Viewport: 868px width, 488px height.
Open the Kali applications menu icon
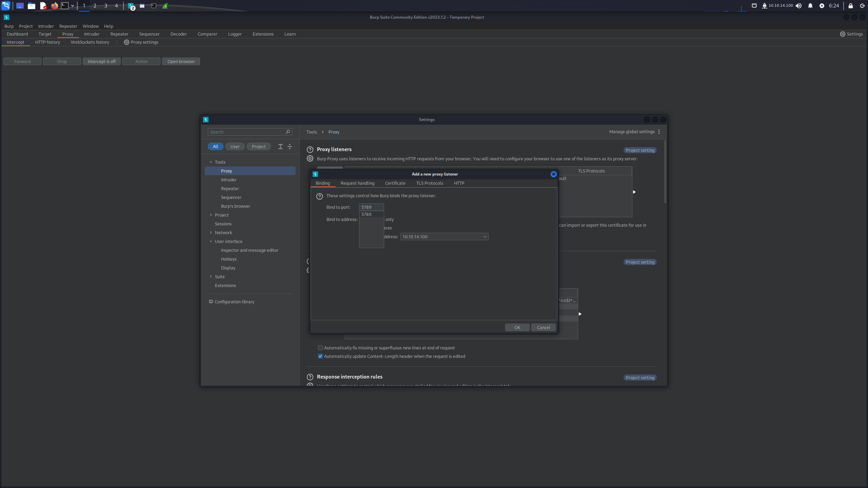tap(6, 6)
